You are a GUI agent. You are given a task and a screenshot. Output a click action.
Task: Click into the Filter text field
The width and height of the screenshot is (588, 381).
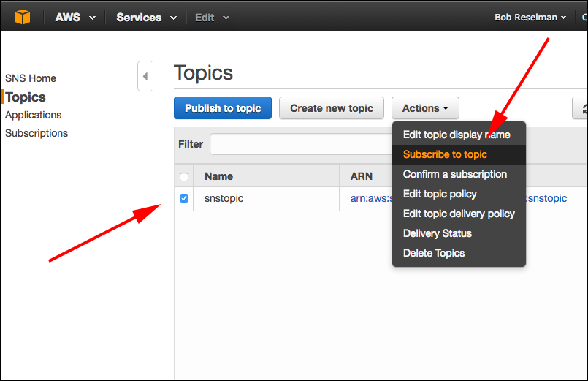click(299, 144)
